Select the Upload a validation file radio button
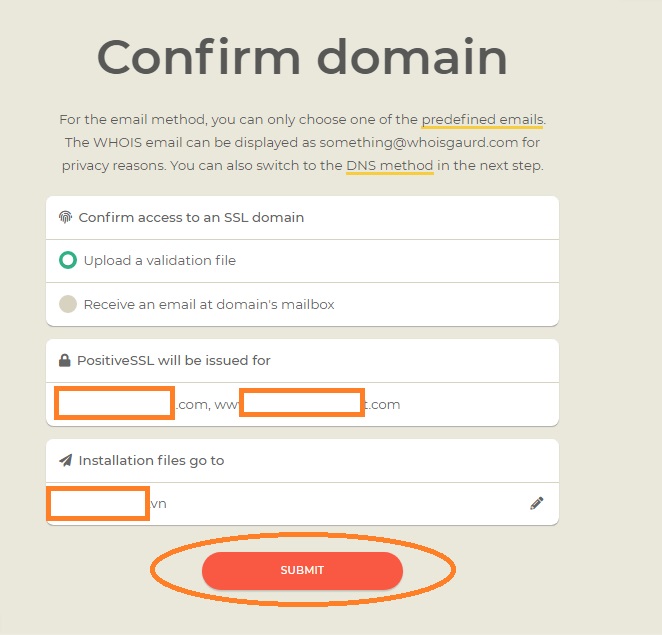The width and height of the screenshot is (662, 635). point(68,260)
